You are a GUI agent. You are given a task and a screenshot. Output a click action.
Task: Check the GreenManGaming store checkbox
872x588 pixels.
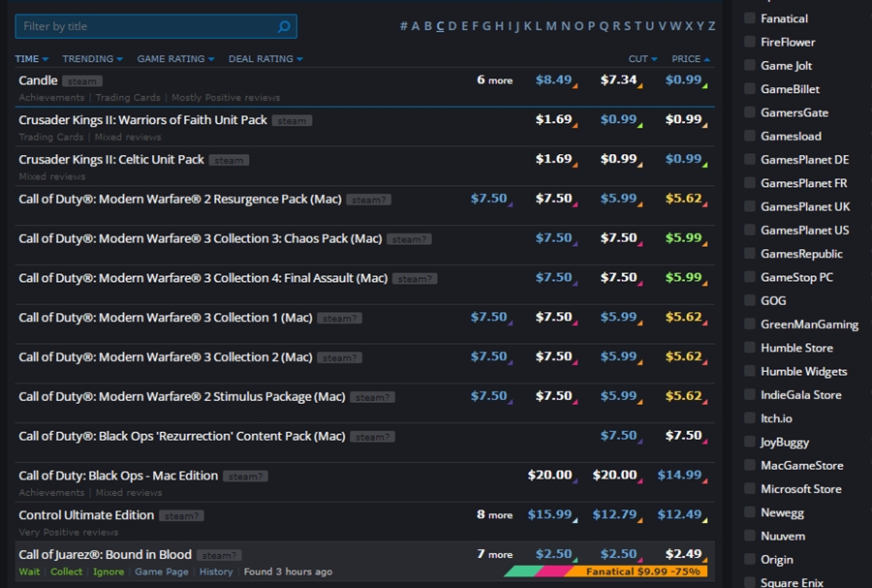coord(750,324)
